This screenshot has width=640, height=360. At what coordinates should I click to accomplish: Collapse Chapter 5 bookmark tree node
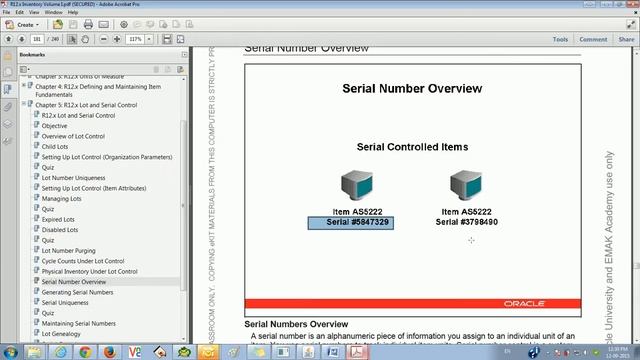(x=24, y=104)
